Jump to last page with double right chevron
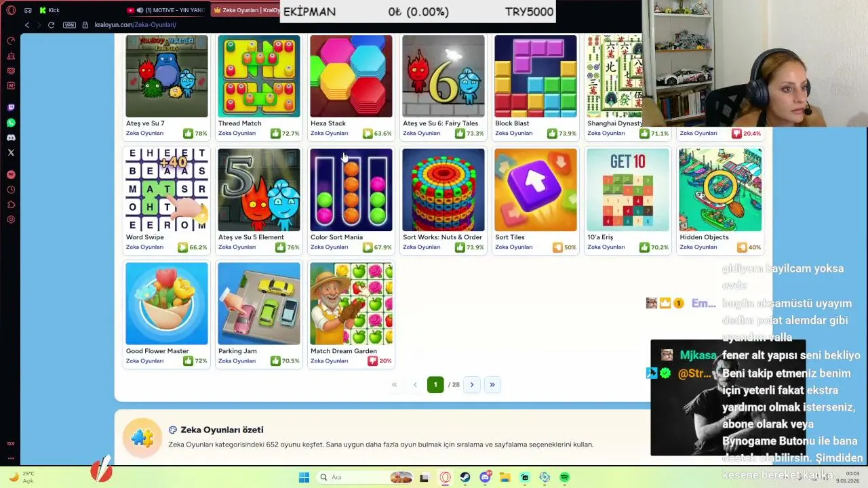This screenshot has height=488, width=868. (x=492, y=385)
